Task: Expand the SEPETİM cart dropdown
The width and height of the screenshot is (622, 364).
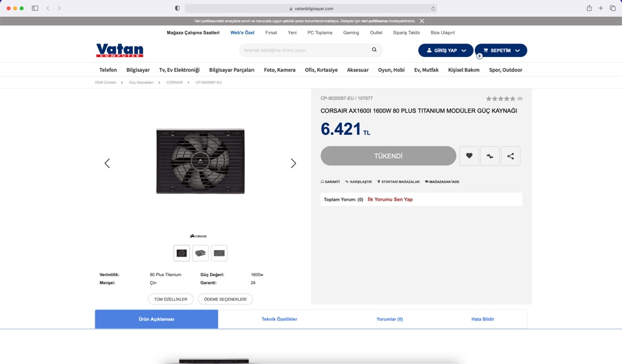Action: point(501,51)
